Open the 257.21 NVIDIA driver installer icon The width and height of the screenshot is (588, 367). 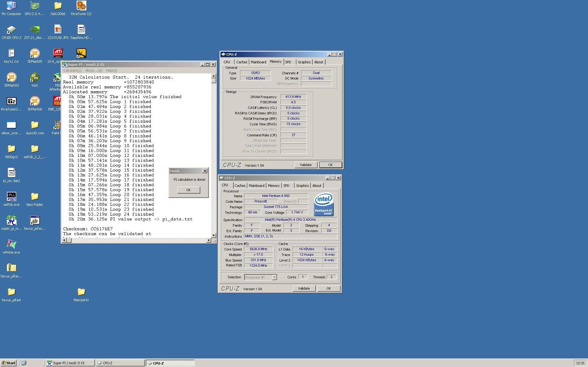(x=35, y=32)
